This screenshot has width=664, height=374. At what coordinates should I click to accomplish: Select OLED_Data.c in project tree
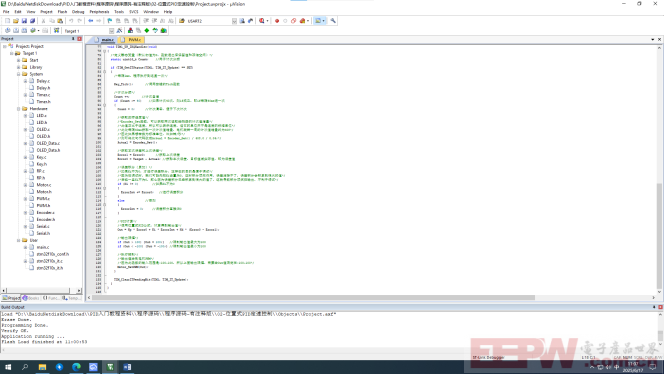pos(48,143)
